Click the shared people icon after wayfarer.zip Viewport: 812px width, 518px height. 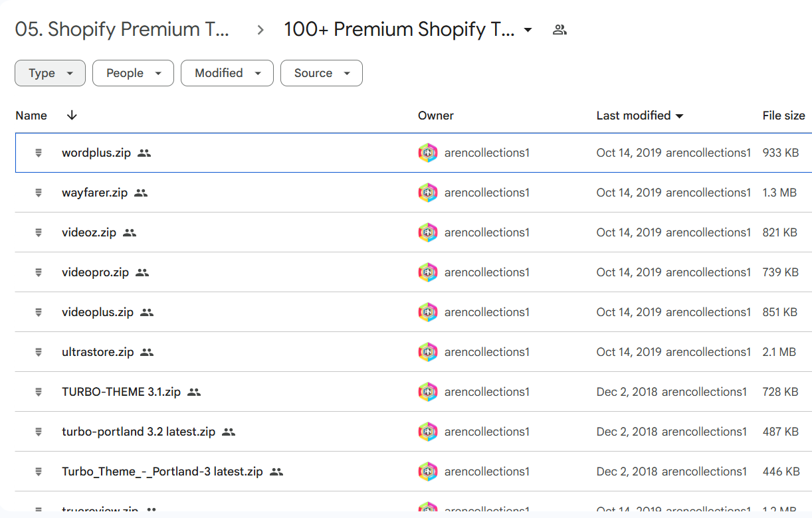click(x=140, y=193)
